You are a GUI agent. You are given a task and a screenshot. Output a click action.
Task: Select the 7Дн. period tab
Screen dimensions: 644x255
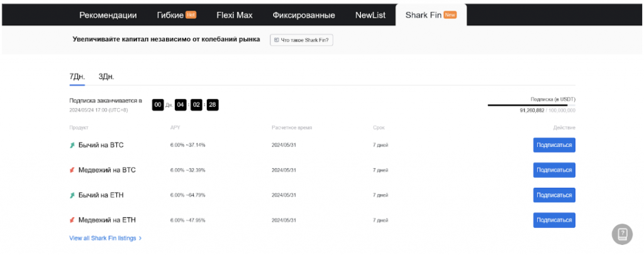77,77
